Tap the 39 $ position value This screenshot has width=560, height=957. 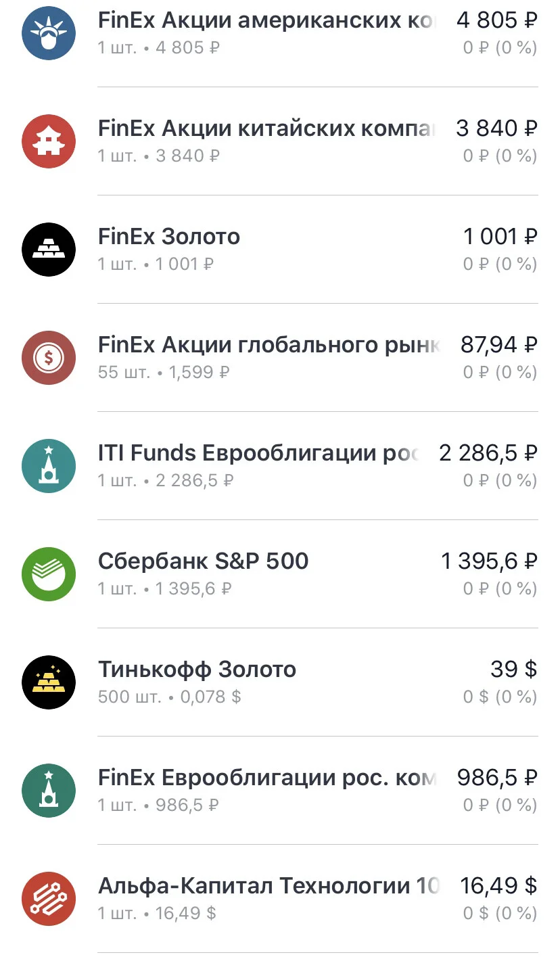514,670
